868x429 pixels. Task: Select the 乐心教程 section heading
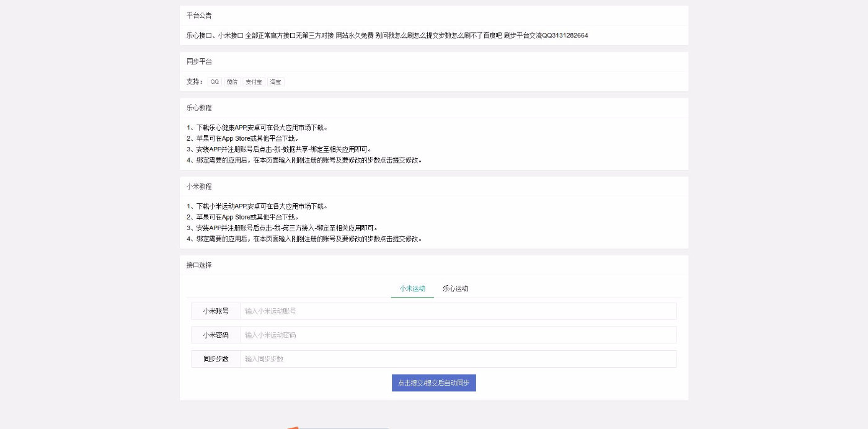(199, 108)
